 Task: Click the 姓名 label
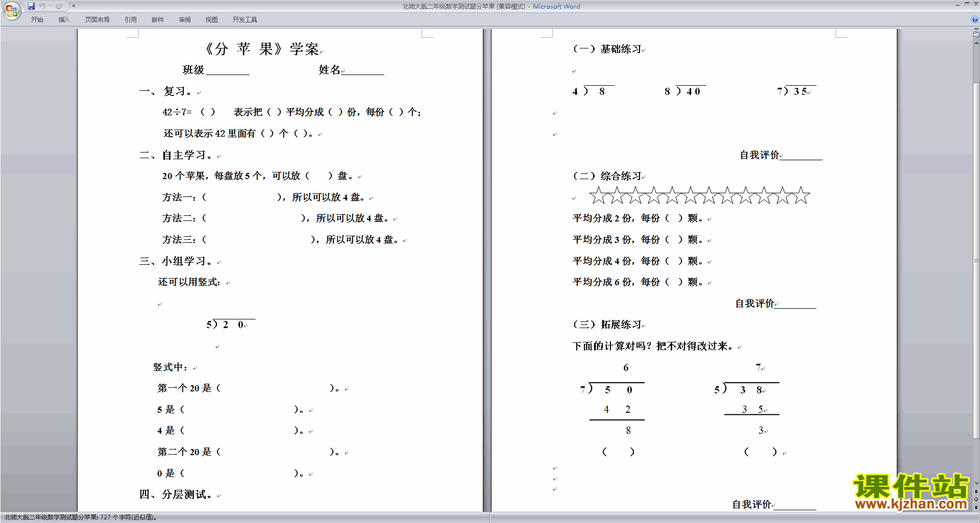click(x=329, y=70)
